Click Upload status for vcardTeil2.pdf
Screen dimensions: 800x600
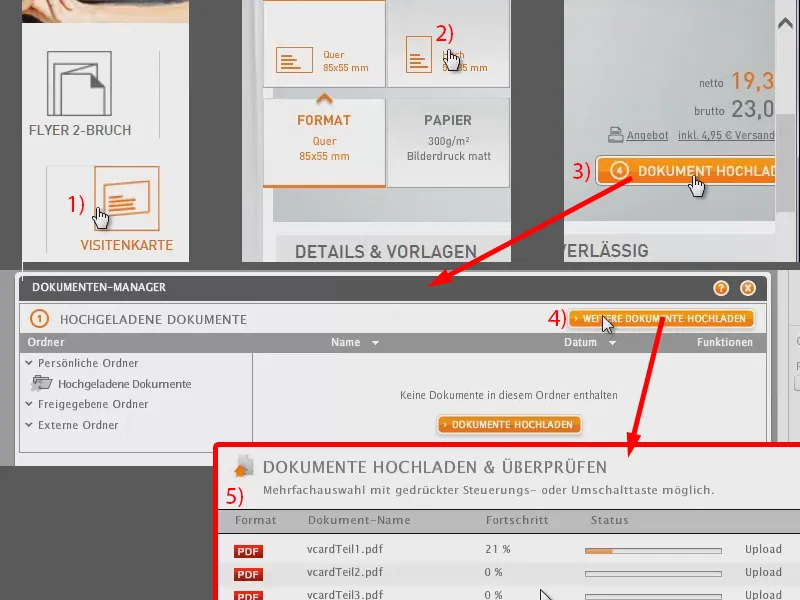(x=763, y=572)
